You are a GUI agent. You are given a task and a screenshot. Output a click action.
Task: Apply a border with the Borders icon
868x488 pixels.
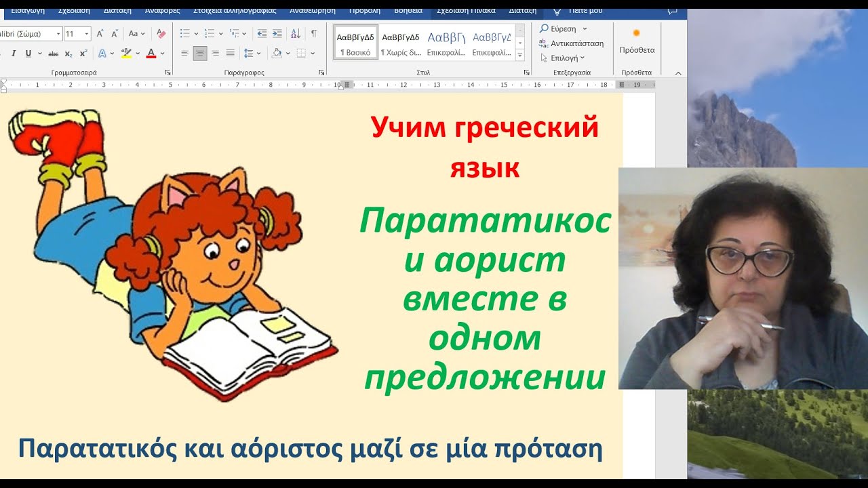point(301,53)
